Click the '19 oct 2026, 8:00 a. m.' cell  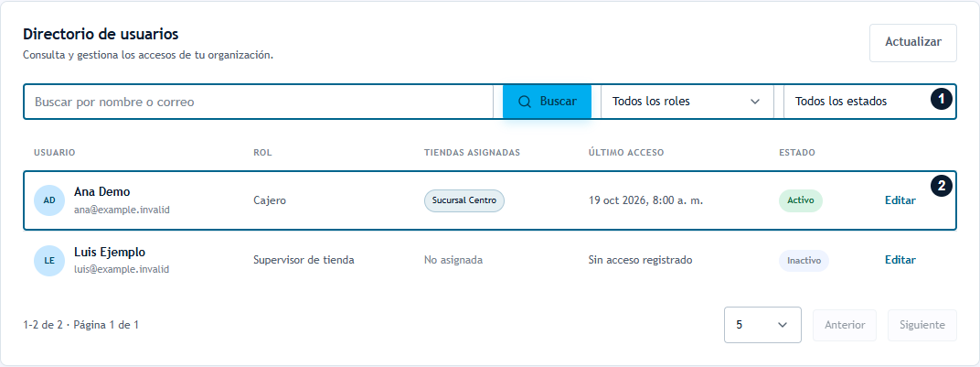[x=645, y=200]
